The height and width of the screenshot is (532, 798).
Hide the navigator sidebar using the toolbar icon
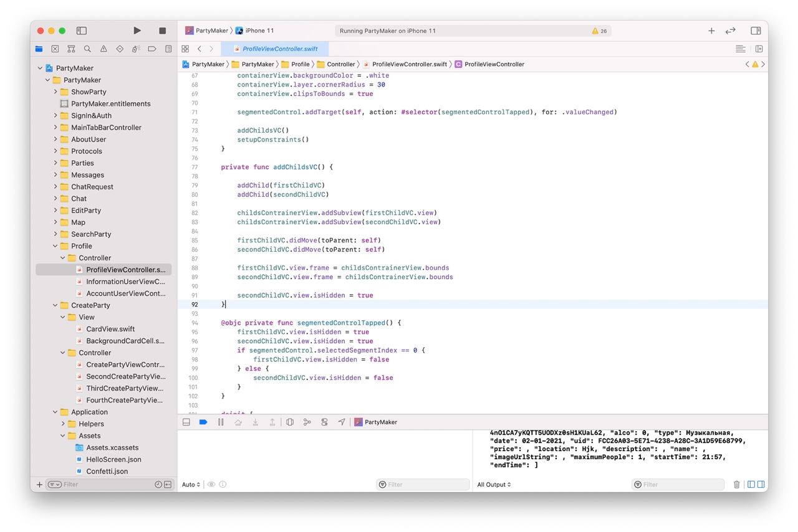[x=82, y=31]
